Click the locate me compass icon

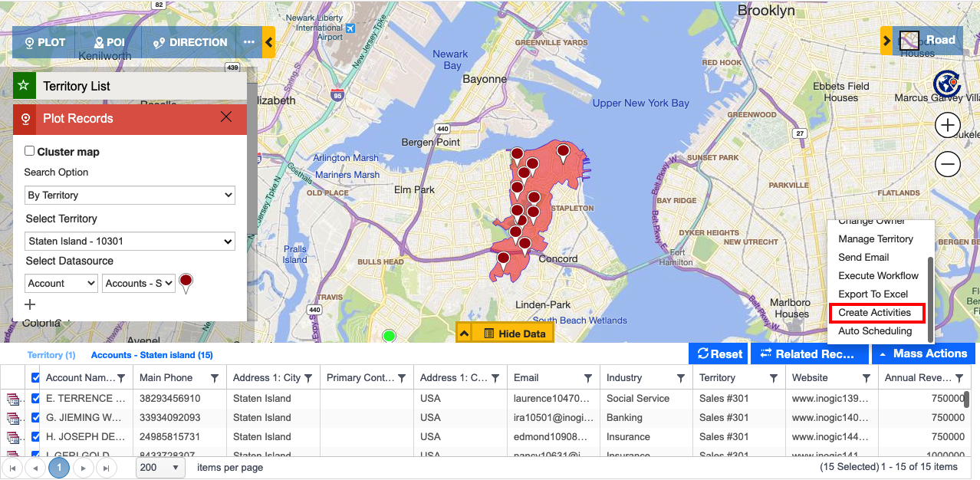click(x=947, y=83)
